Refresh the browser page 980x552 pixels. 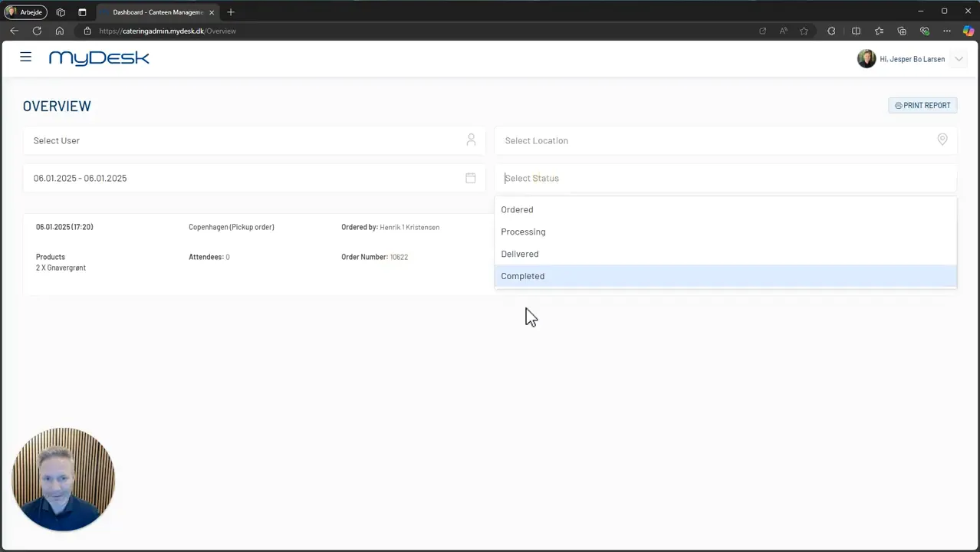pos(37,31)
